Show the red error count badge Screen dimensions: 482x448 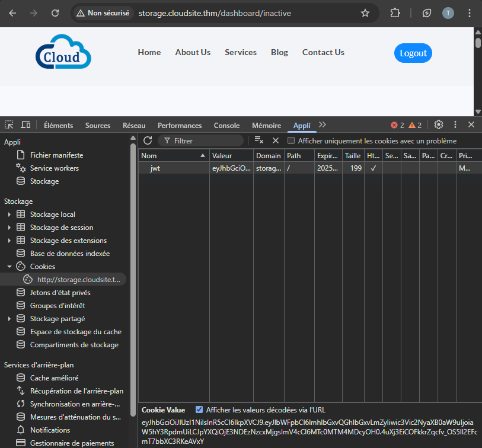click(397, 126)
